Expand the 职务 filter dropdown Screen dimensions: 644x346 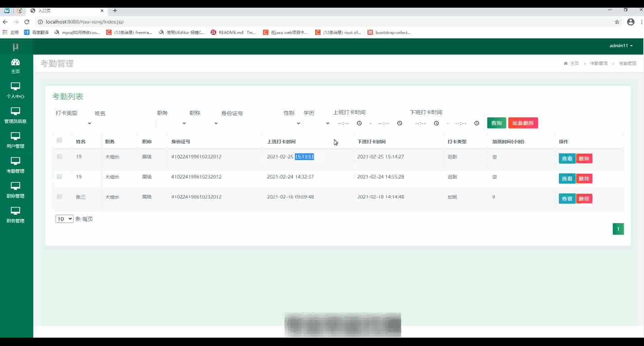pyautogui.click(x=172, y=123)
